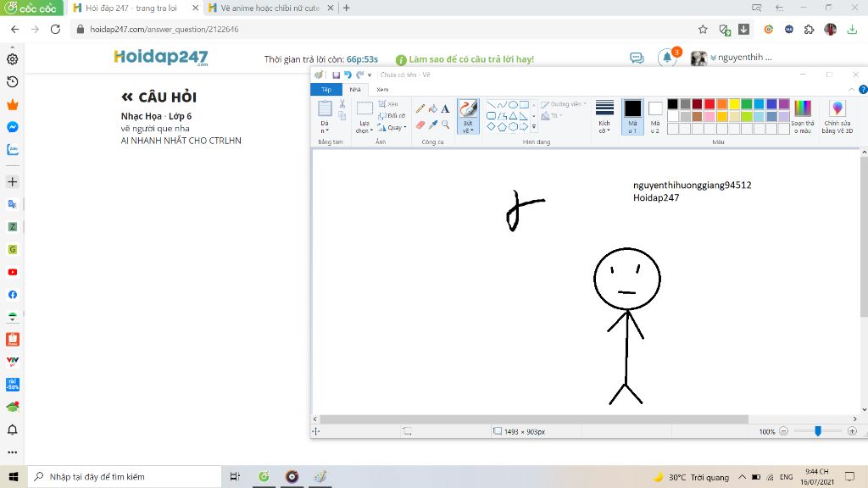Image resolution: width=868 pixels, height=488 pixels.
Task: Open Task View on taskbar
Action: coord(235,476)
